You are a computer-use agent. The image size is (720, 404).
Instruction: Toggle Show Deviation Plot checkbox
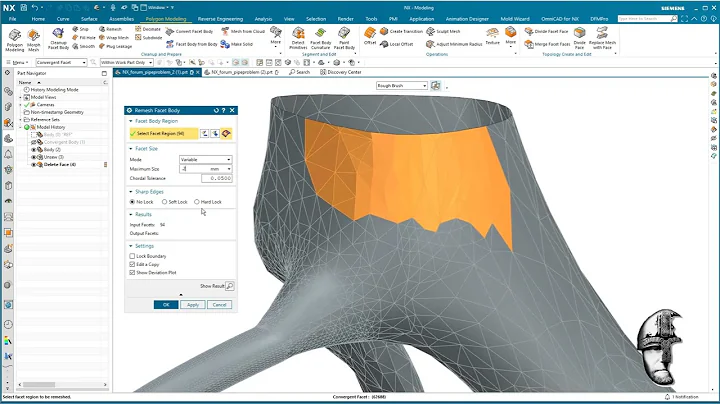click(132, 273)
